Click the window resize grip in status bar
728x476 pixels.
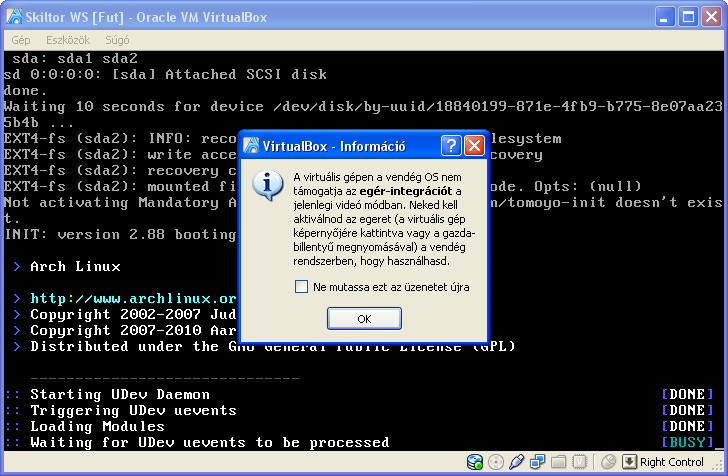tap(717, 465)
